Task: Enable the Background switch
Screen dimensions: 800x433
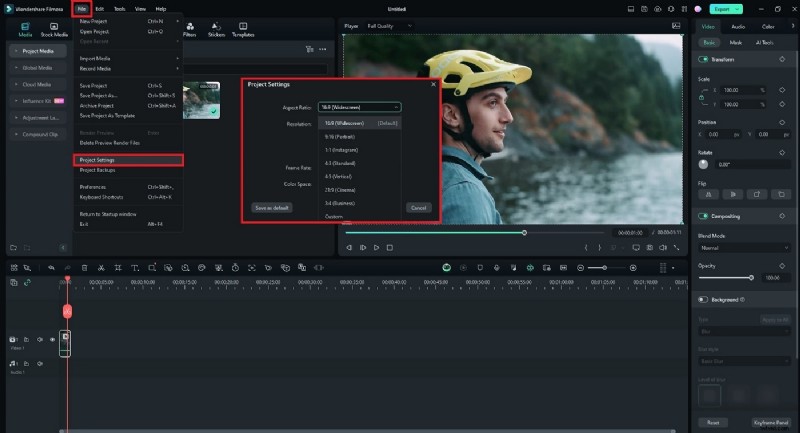Action: click(x=703, y=300)
